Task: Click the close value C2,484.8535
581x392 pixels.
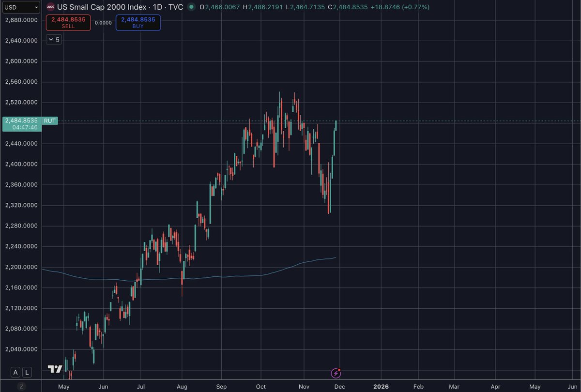Action: coord(349,7)
